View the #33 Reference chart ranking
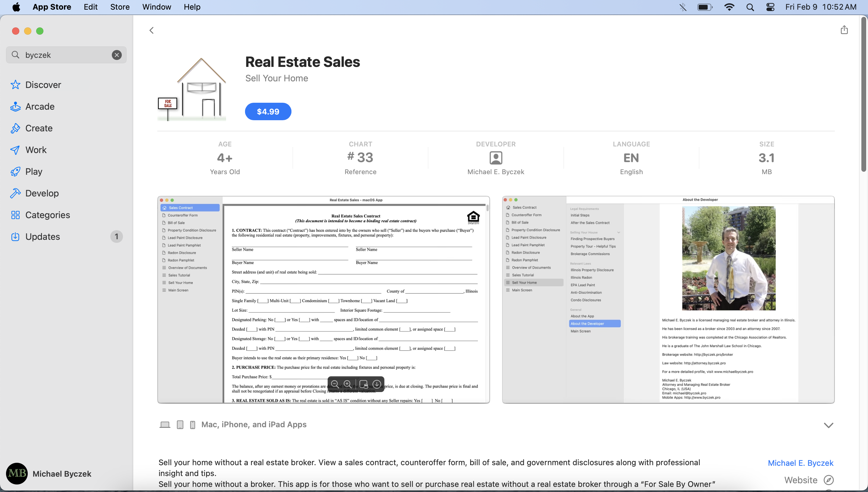Viewport: 868px width, 492px height. 360,158
